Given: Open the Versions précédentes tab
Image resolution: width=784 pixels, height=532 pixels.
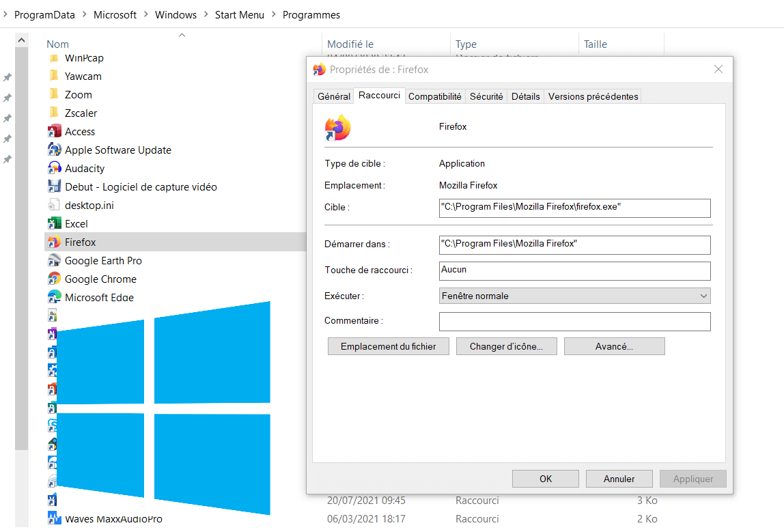Looking at the screenshot, I should [x=593, y=96].
